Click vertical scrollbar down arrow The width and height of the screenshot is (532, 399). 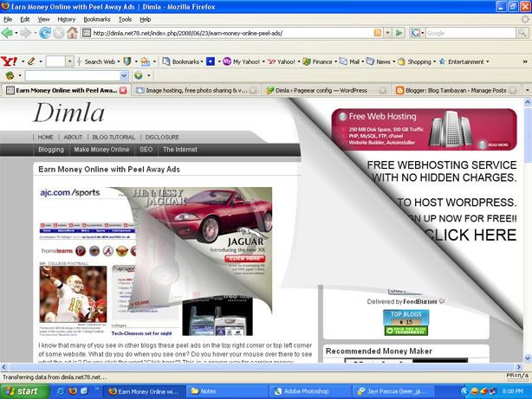click(x=528, y=358)
